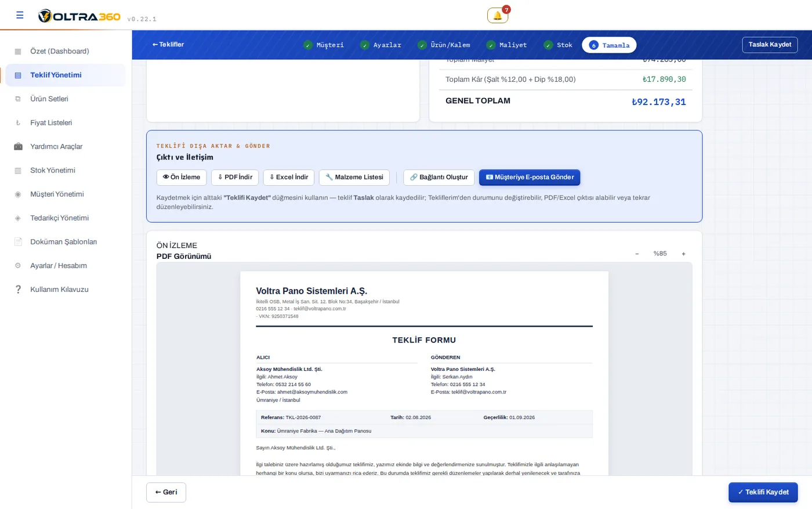
Task: Click the Kullanım Kılavuzu question mark icon
Action: coord(18,289)
